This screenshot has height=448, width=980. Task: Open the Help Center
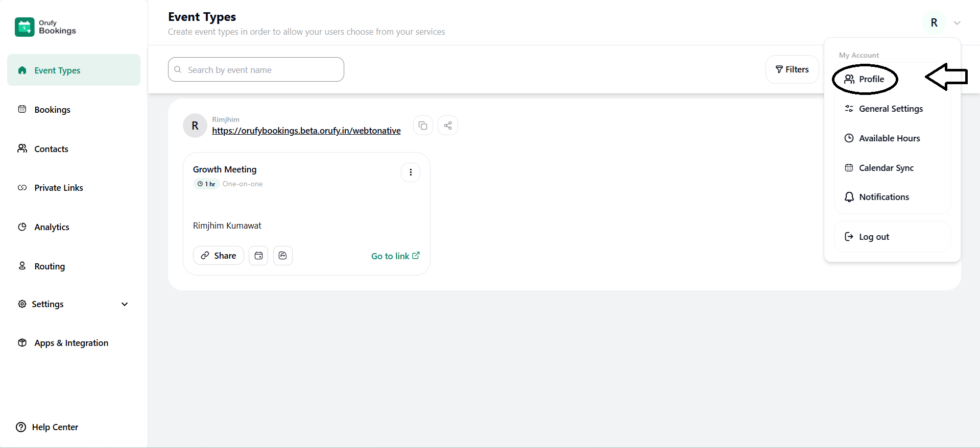coord(47,427)
